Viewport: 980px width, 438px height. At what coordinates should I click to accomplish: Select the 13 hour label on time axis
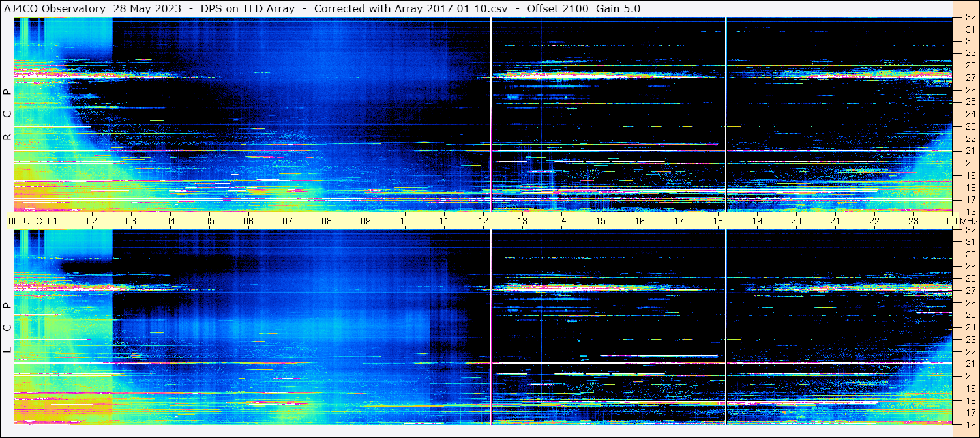(522, 221)
